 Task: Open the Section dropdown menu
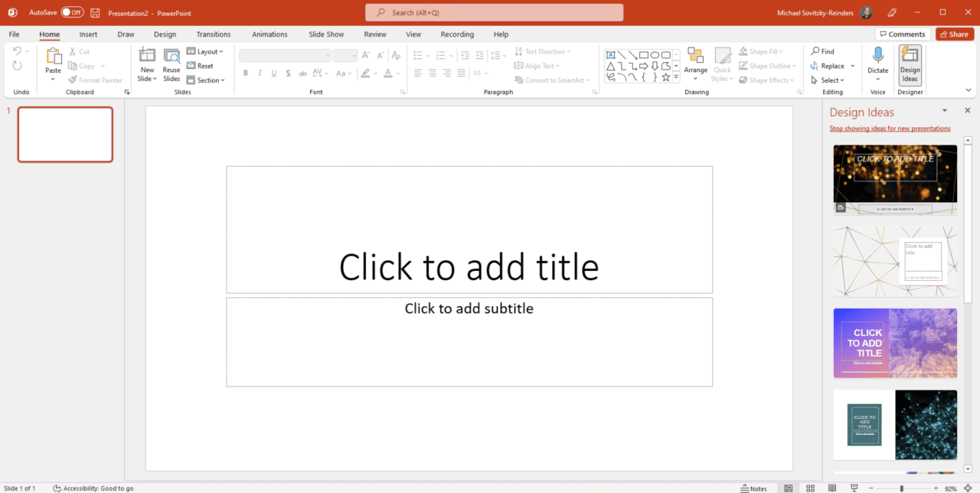[x=205, y=80]
